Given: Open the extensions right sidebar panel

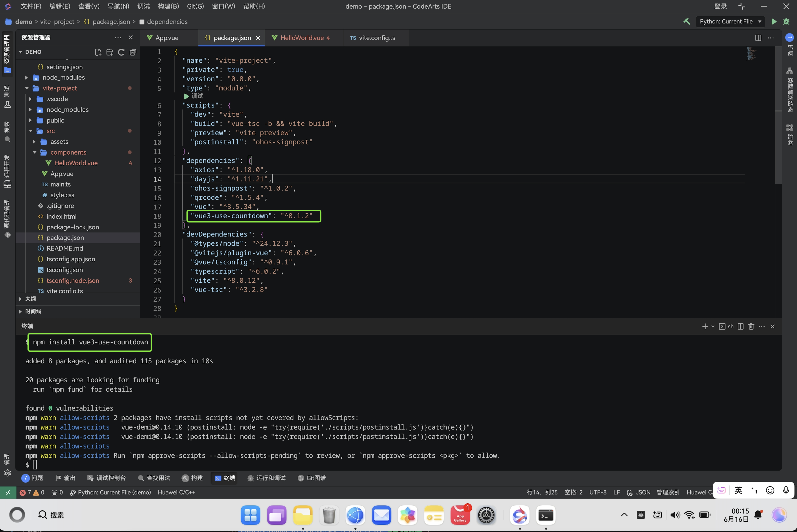Looking at the screenshot, I should 790,45.
